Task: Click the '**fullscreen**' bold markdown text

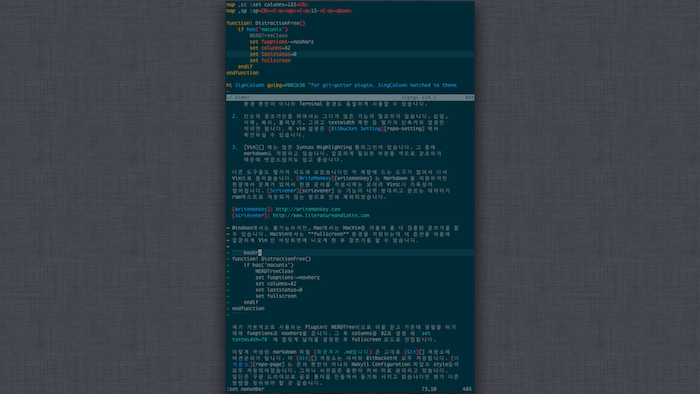Action: 329,234
